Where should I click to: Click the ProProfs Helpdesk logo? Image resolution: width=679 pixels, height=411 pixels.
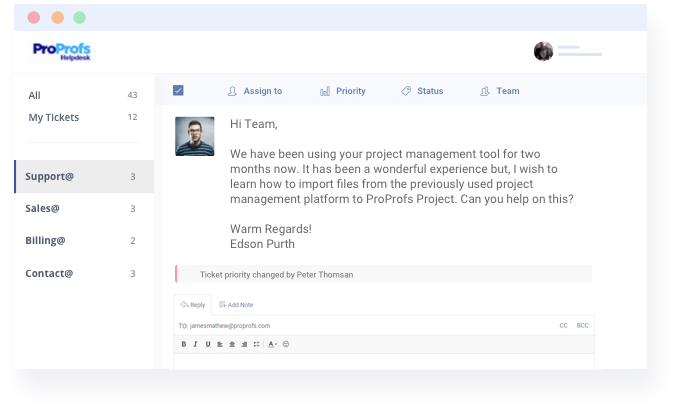click(62, 52)
